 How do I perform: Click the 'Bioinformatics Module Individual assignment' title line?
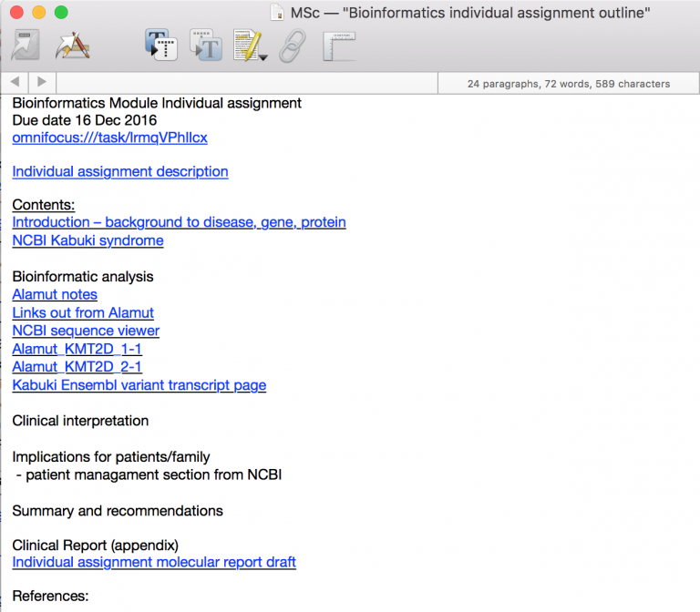157,103
